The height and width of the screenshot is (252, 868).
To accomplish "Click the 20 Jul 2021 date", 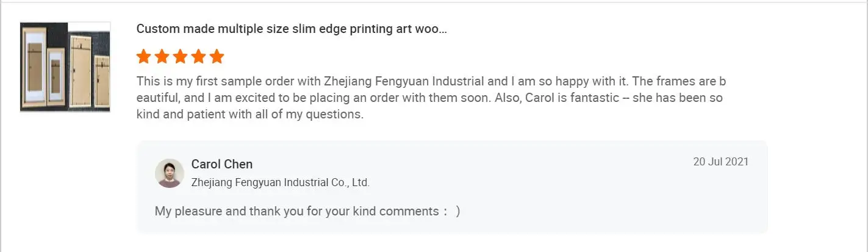I will 720,162.
